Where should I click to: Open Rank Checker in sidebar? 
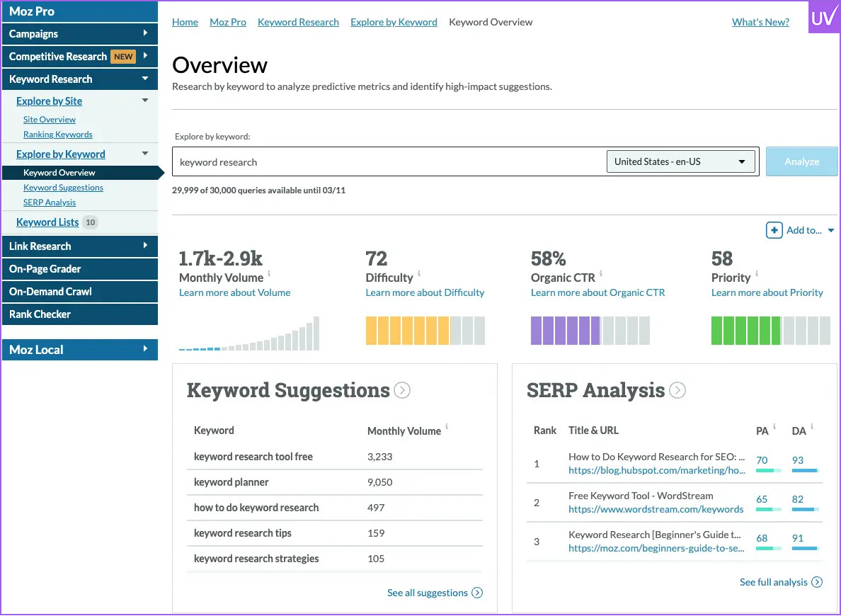(80, 314)
